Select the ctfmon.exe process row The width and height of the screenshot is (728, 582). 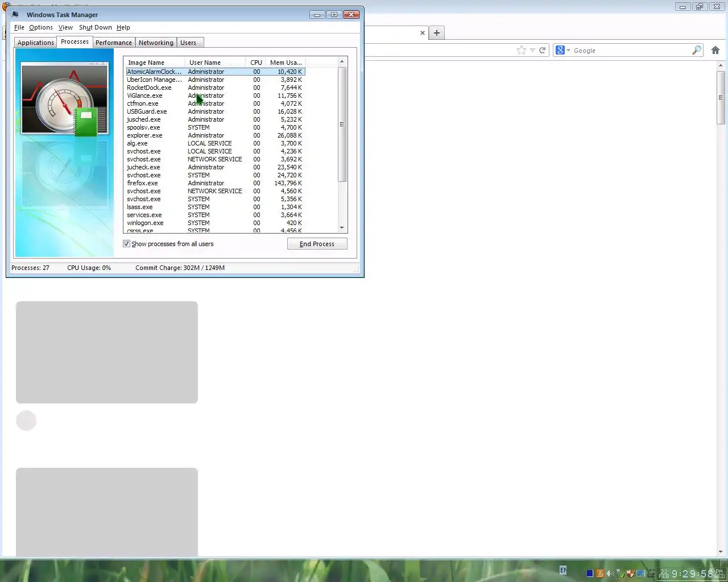coord(216,103)
